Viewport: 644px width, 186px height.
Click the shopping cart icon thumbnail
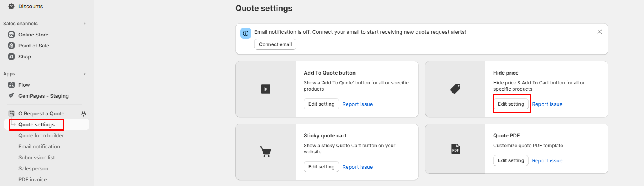click(x=266, y=151)
